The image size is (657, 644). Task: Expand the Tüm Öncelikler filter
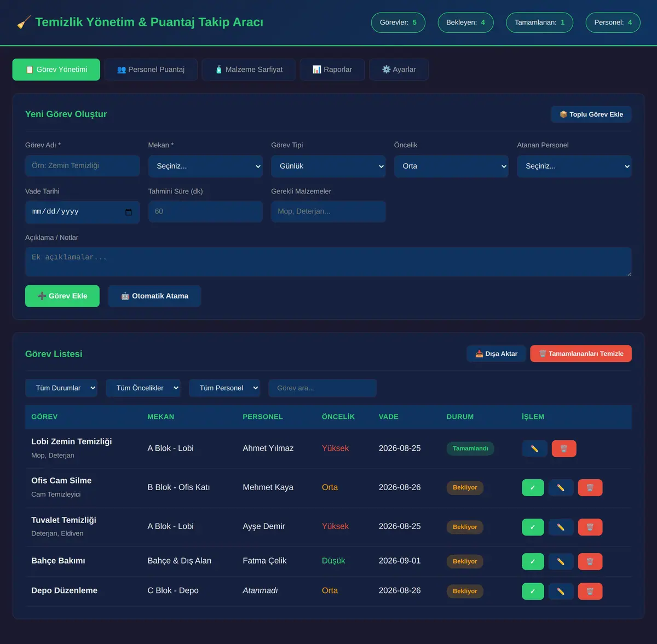pos(143,388)
